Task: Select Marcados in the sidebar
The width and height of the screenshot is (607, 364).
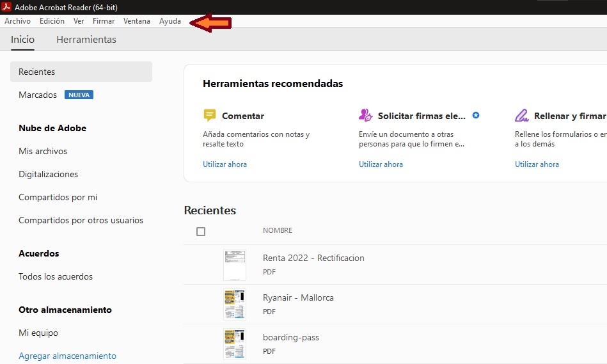Action: [38, 95]
